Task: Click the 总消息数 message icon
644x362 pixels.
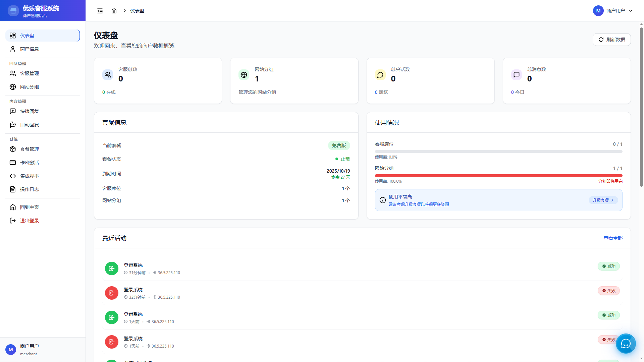Action: point(517,75)
